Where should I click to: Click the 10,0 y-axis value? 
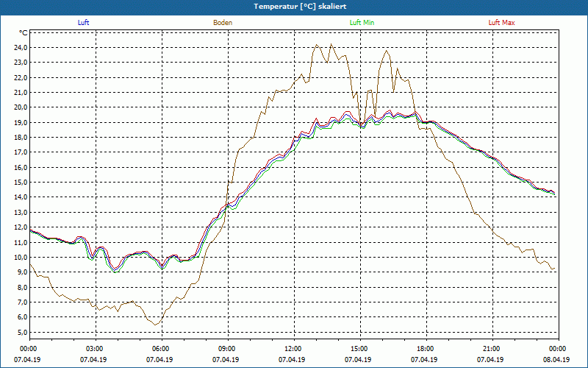[21, 257]
